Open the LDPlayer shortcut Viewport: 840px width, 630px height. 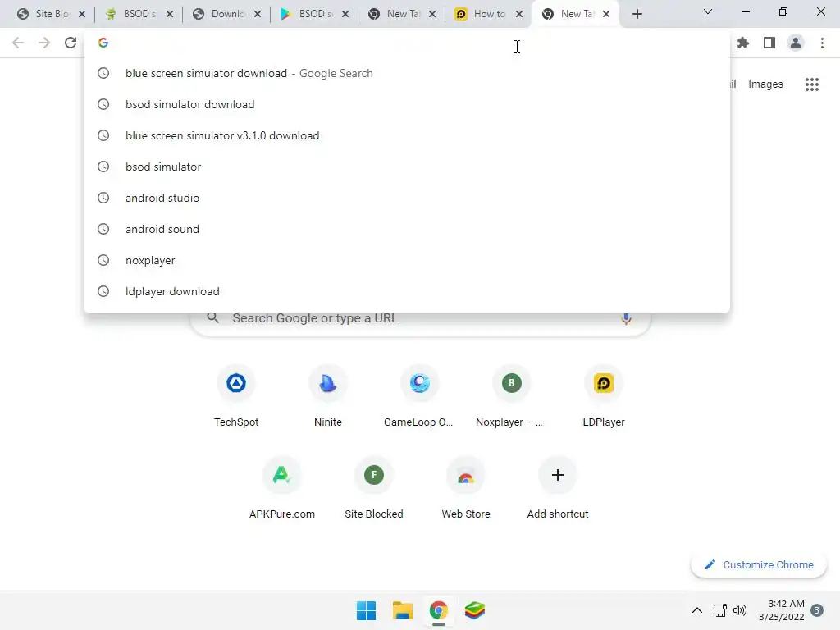(x=604, y=396)
